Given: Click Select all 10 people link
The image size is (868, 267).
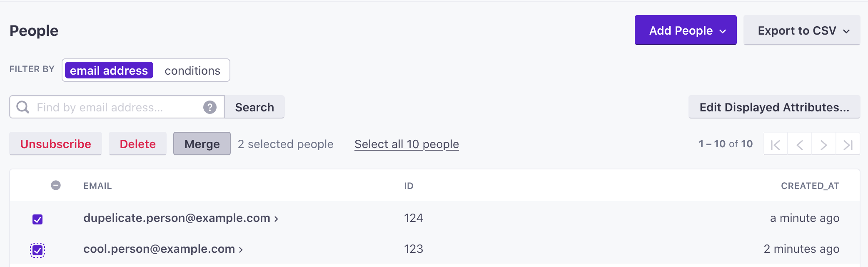Looking at the screenshot, I should pyautogui.click(x=407, y=144).
